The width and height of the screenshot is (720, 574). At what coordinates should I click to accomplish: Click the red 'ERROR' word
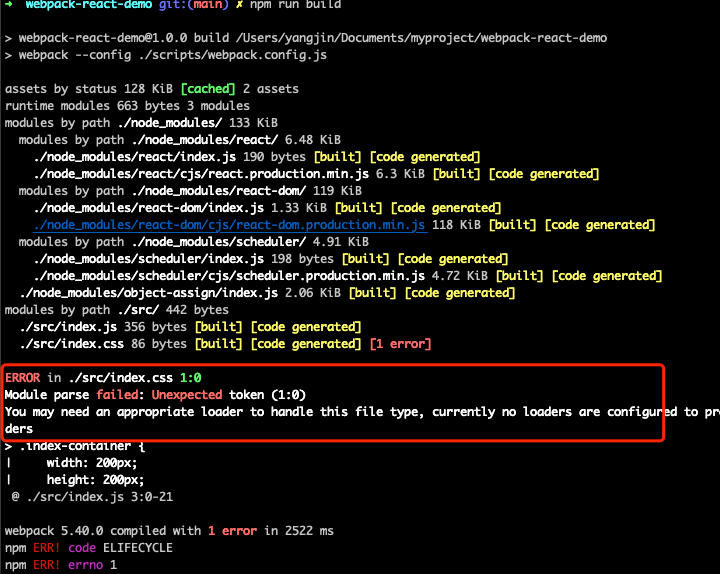22,378
